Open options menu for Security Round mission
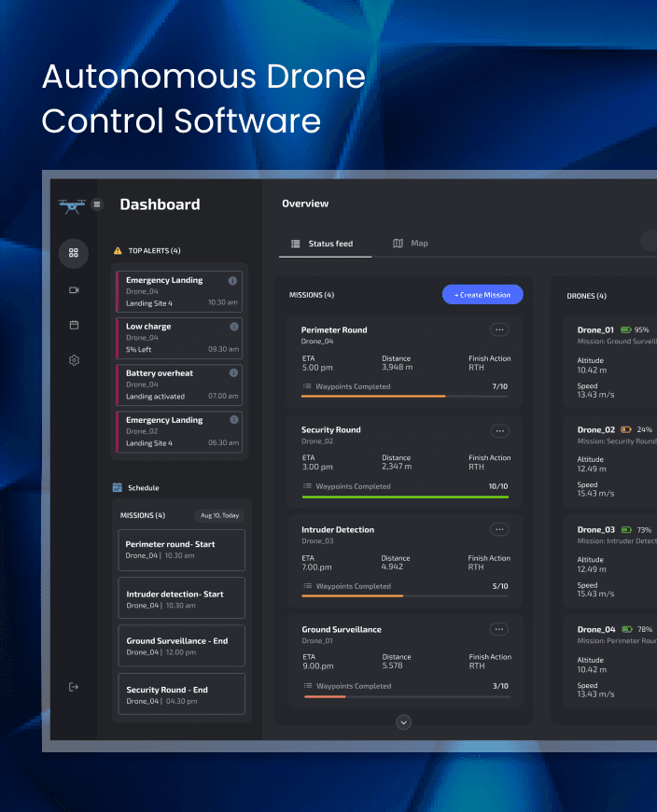 [x=499, y=431]
